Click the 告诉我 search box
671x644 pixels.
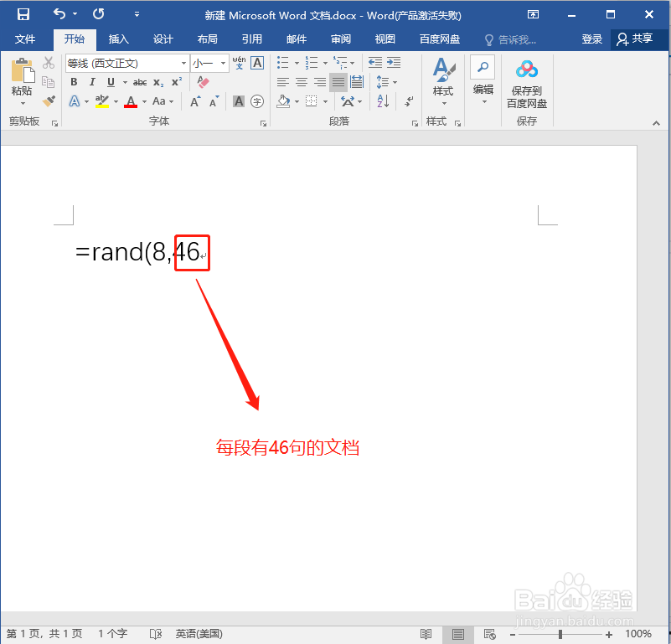pos(510,40)
